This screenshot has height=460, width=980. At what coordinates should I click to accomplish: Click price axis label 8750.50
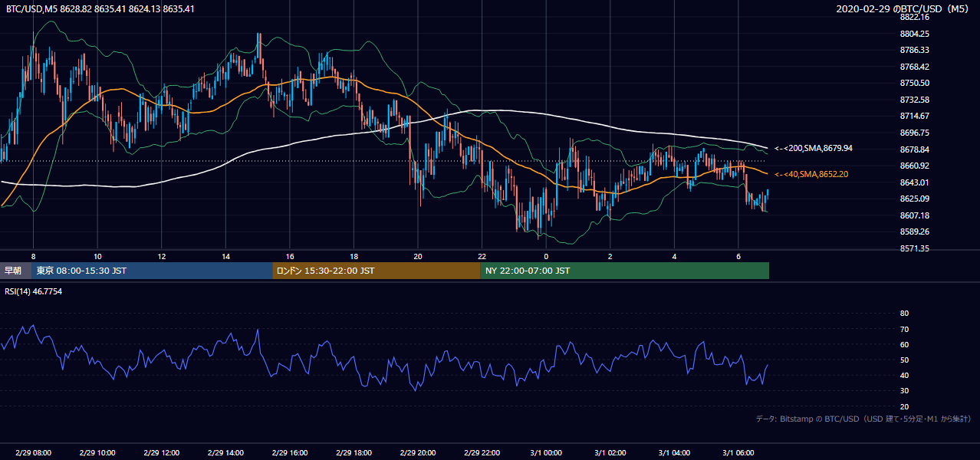pos(915,83)
